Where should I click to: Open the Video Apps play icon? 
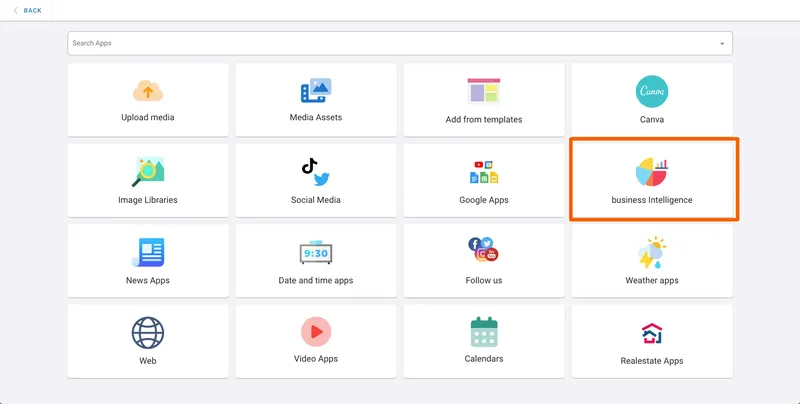(x=316, y=331)
